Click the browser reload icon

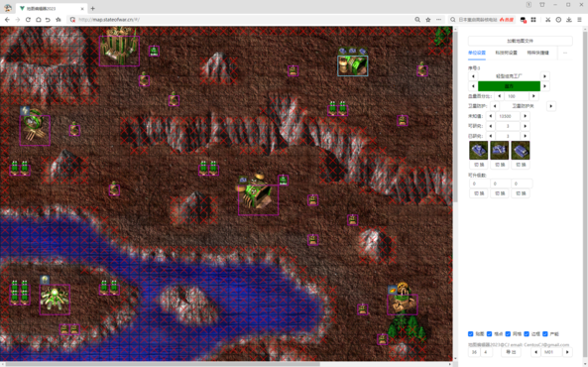pos(28,20)
